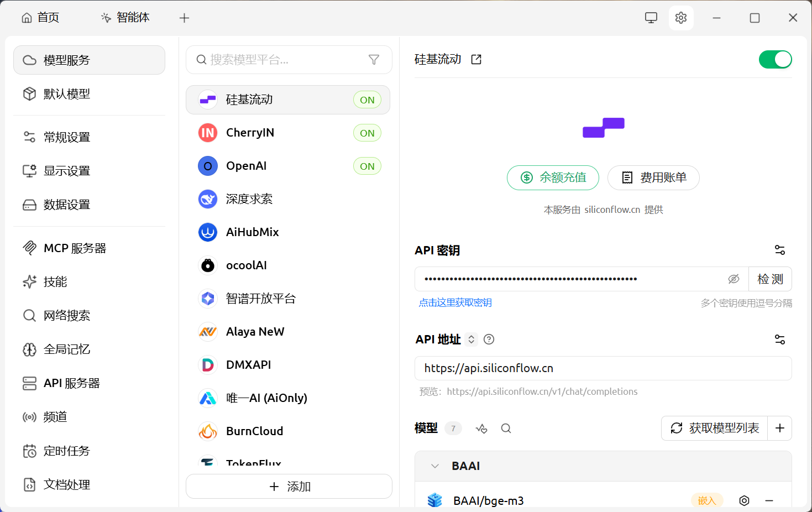Follow the 点击这里获取密钥 link
812x512 pixels.
coord(455,302)
